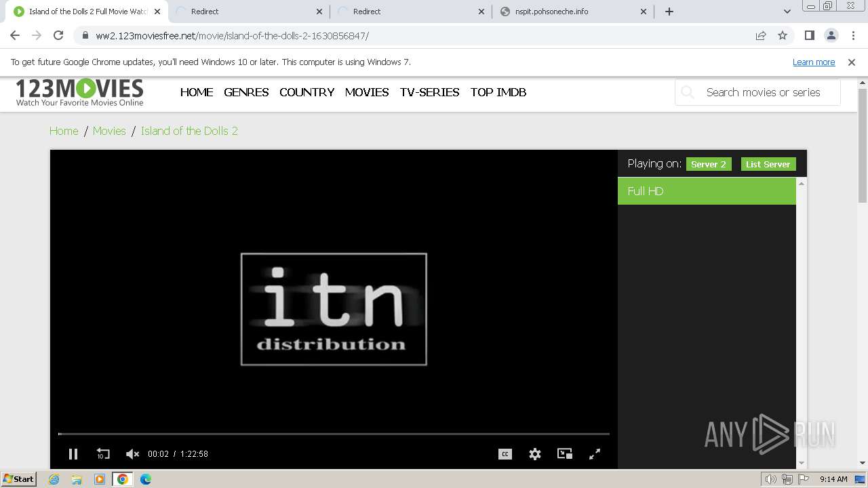Click the address bar URL

coord(233,36)
